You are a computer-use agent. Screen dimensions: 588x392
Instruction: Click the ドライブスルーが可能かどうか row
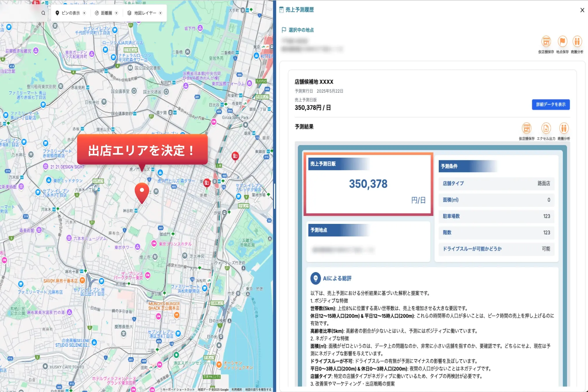pos(496,249)
